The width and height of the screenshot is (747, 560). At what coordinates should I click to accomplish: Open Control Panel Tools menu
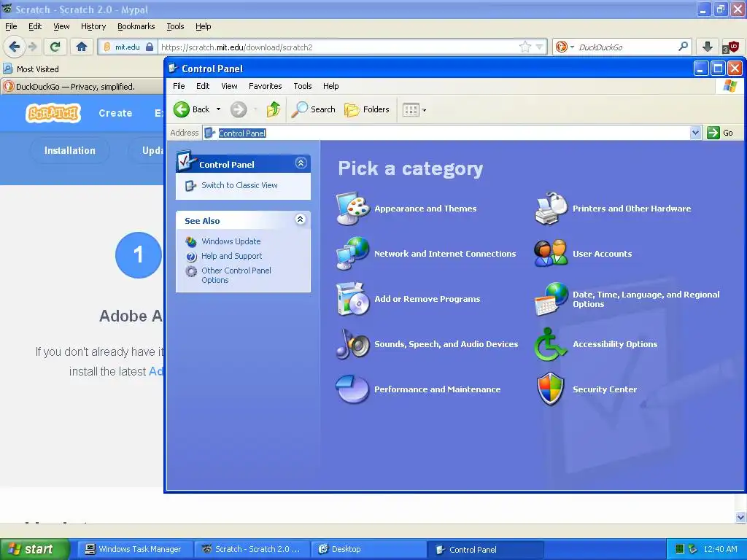point(303,86)
